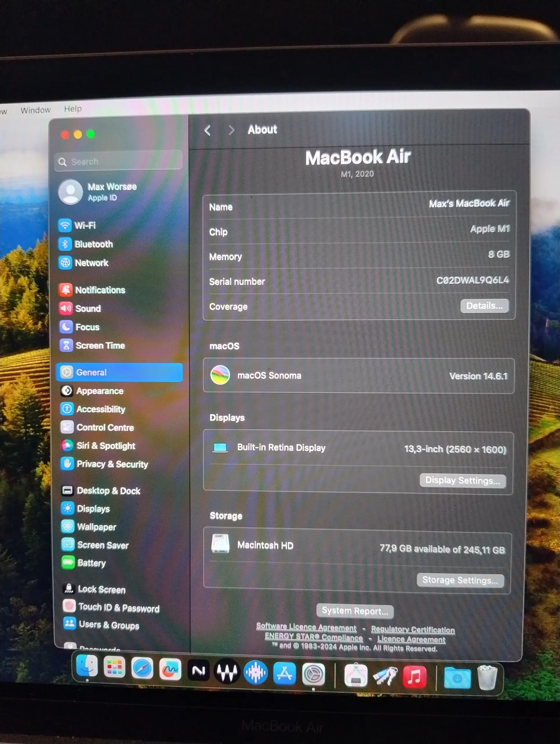Click System Settings icon in Dock

pyautogui.click(x=314, y=675)
